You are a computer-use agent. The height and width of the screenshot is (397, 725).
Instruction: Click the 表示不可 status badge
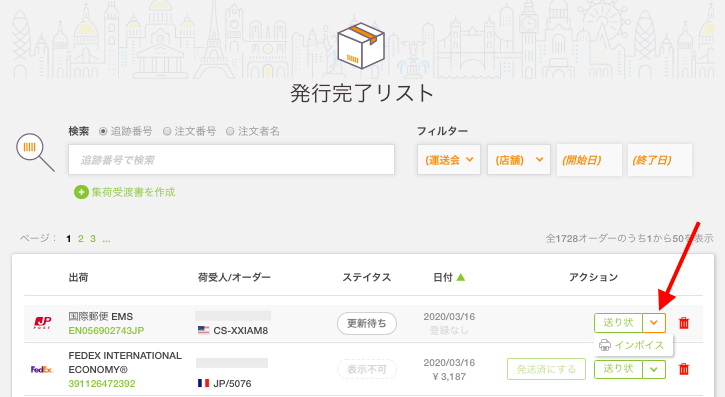point(367,369)
